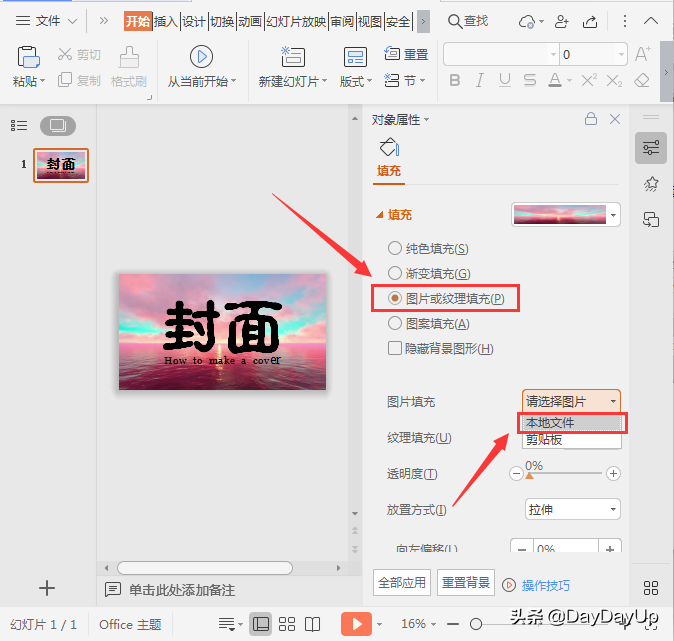
Task: Select Solid fill (纯色填充) option
Action: (428, 248)
